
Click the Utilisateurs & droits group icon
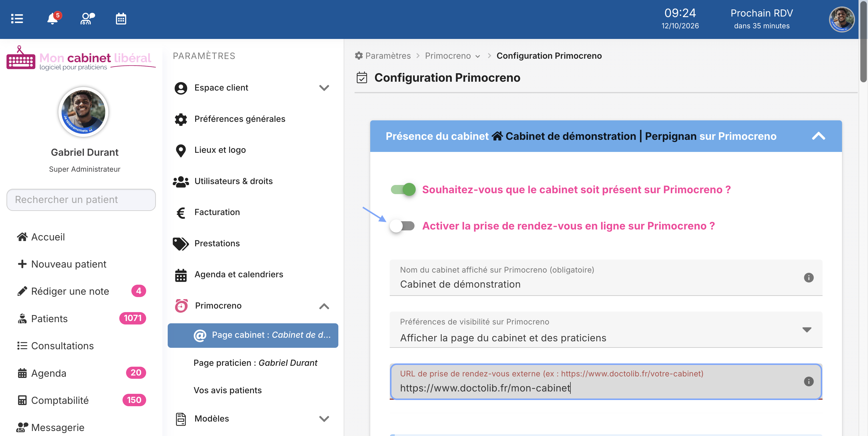(181, 181)
